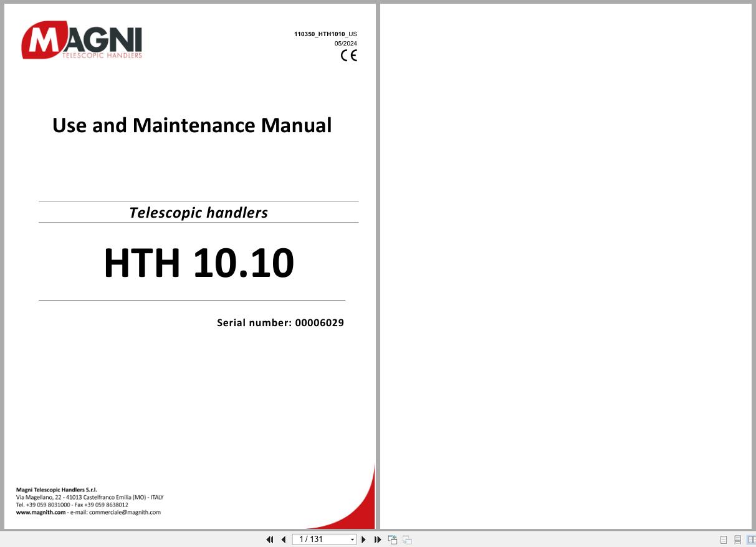Click the go to previous view icon
The image size is (756, 547).
[393, 540]
